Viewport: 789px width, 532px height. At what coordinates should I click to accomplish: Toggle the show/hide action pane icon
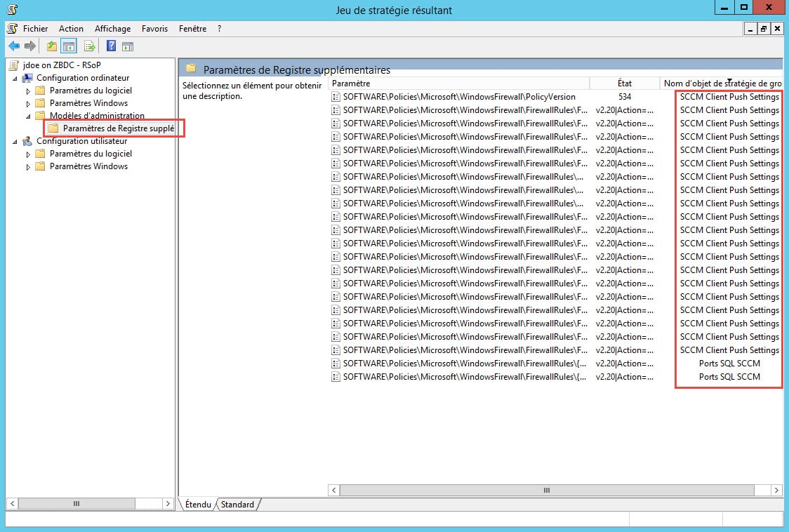tap(128, 46)
